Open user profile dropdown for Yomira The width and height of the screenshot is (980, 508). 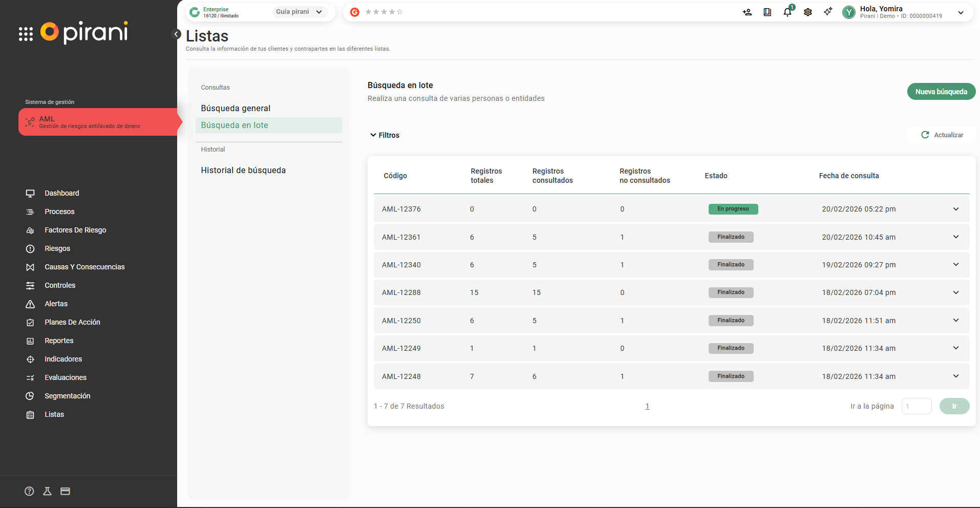click(x=961, y=12)
